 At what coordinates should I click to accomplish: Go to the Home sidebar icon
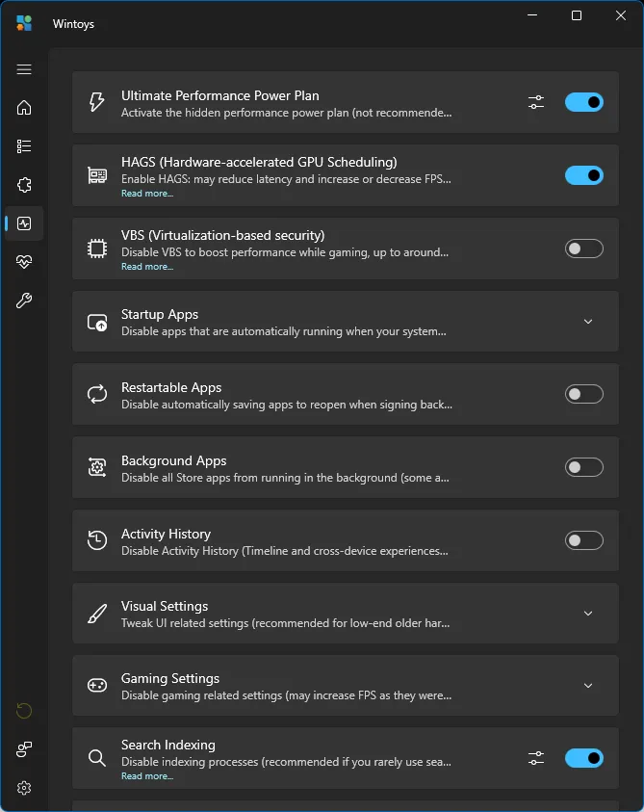point(24,108)
